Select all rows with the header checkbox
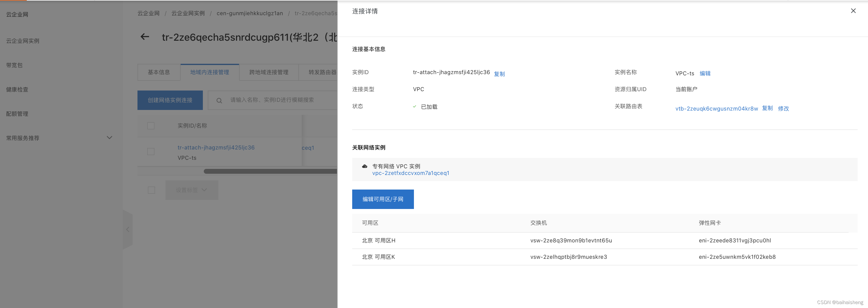 (x=151, y=125)
